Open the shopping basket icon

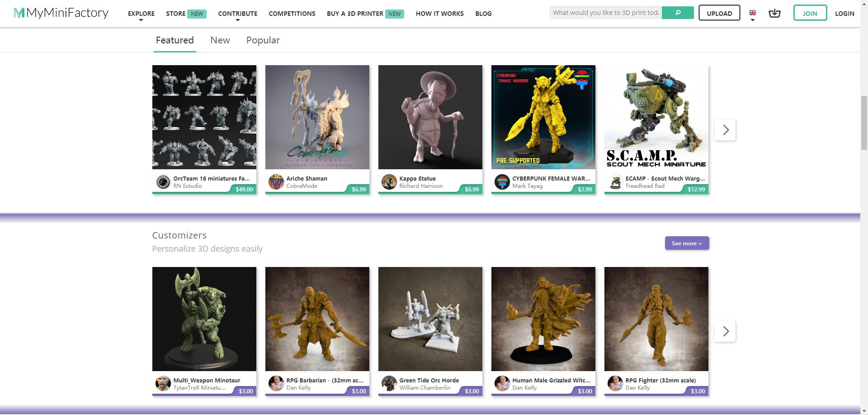pos(774,13)
